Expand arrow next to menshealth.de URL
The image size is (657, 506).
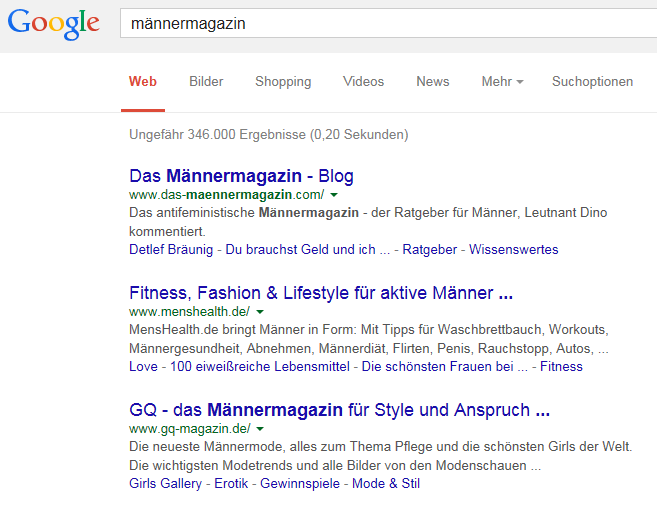(x=260, y=312)
